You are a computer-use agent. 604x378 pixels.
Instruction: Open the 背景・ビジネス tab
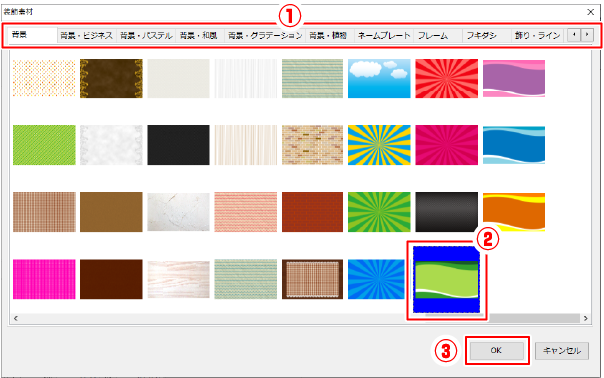87,36
